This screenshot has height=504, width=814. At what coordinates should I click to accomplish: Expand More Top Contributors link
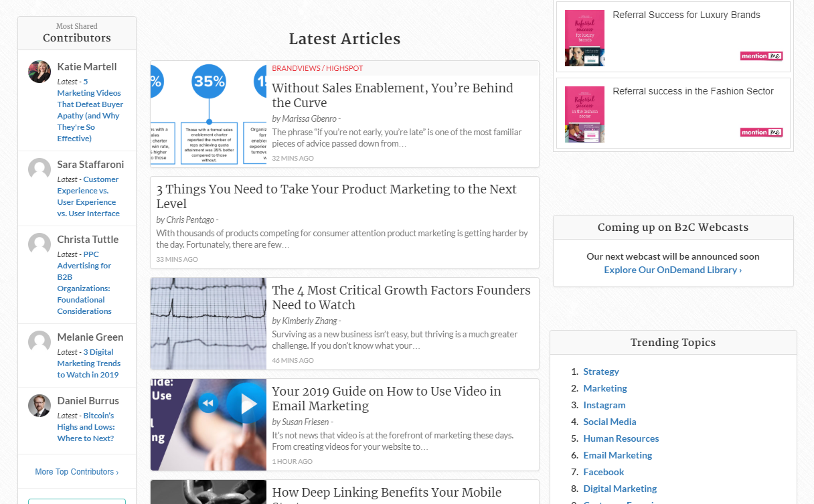coord(76,472)
